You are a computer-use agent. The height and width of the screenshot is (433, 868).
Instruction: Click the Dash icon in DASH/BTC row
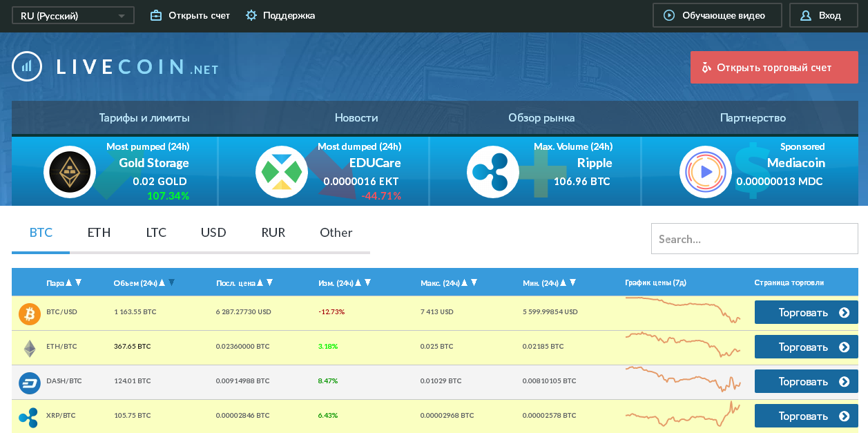point(30,382)
